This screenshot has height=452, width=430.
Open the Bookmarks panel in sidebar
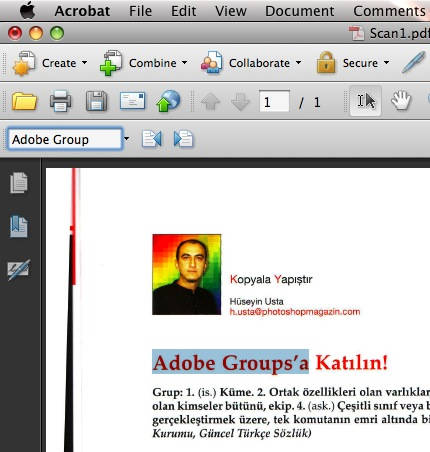(x=19, y=226)
